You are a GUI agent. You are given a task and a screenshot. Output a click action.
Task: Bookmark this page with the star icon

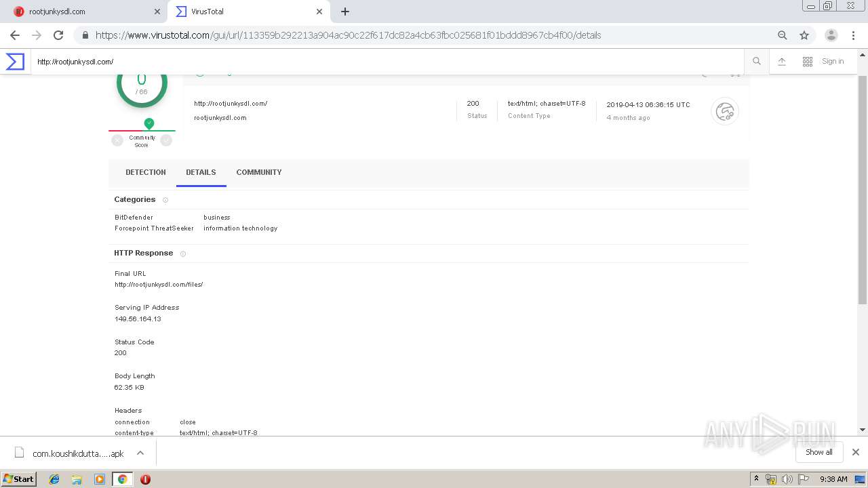pos(804,35)
